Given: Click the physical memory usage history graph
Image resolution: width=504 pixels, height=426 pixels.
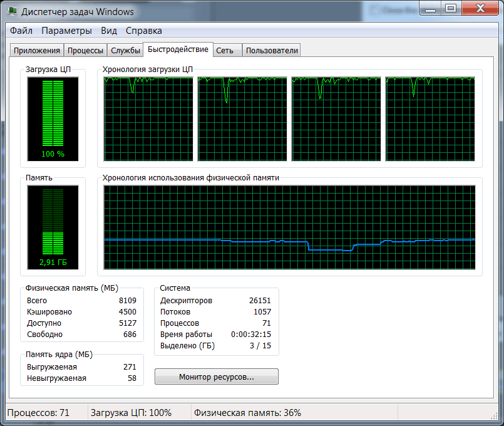Looking at the screenshot, I should tap(290, 227).
